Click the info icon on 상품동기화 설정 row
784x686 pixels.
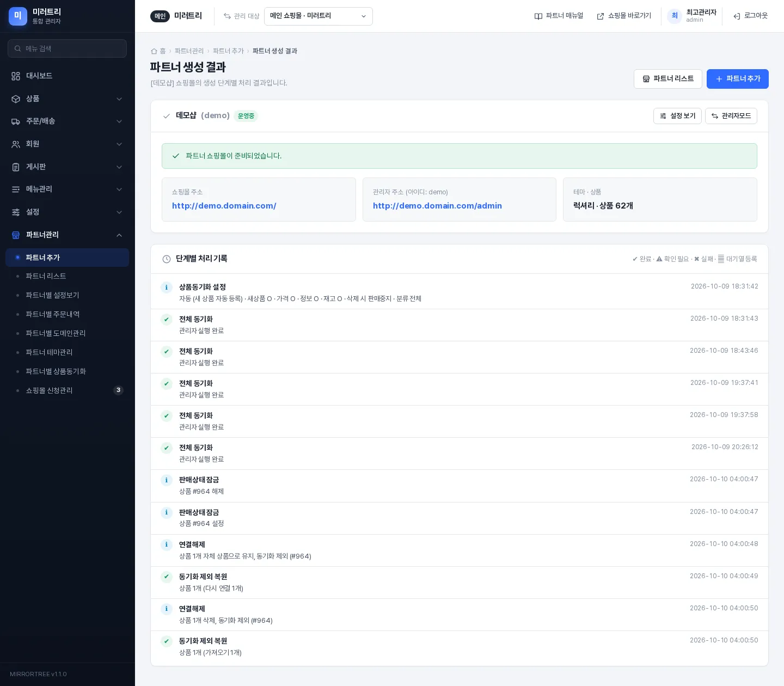[167, 287]
